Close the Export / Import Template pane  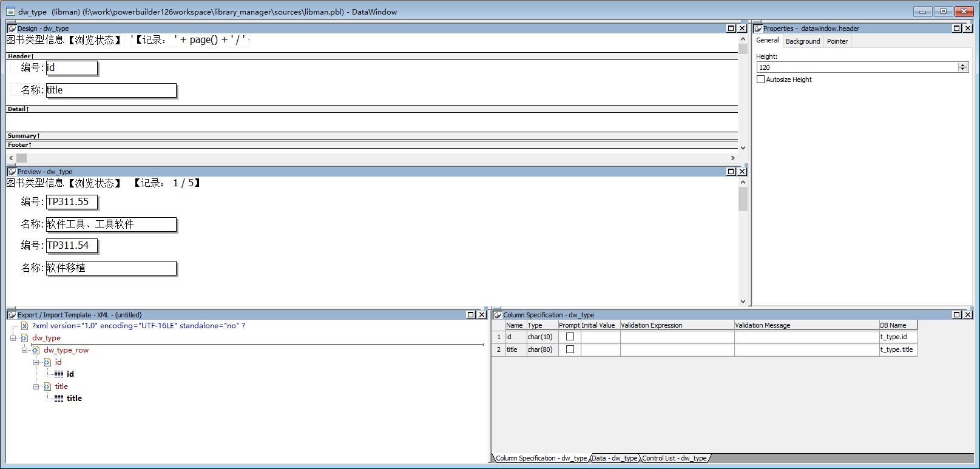tap(482, 315)
